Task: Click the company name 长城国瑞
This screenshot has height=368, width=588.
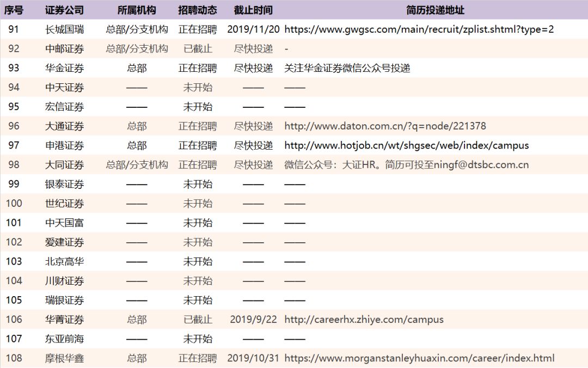Action: pos(64,29)
